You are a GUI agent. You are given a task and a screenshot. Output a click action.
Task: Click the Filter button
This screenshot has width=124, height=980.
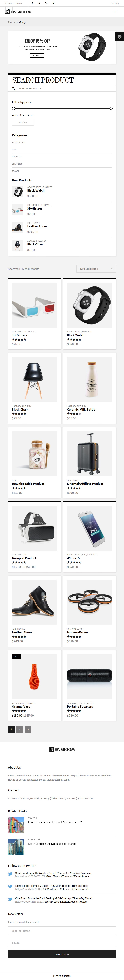23,122
